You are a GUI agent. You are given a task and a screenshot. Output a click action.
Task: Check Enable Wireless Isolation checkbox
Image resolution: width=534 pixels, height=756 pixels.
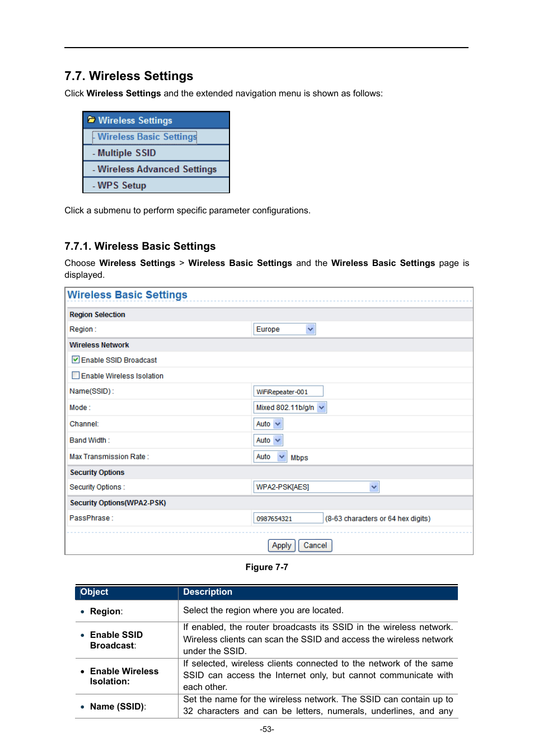click(x=76, y=375)
